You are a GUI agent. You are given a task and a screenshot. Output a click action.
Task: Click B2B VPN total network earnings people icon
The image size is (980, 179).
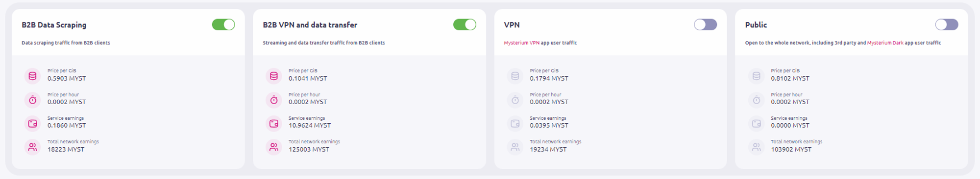(274, 147)
